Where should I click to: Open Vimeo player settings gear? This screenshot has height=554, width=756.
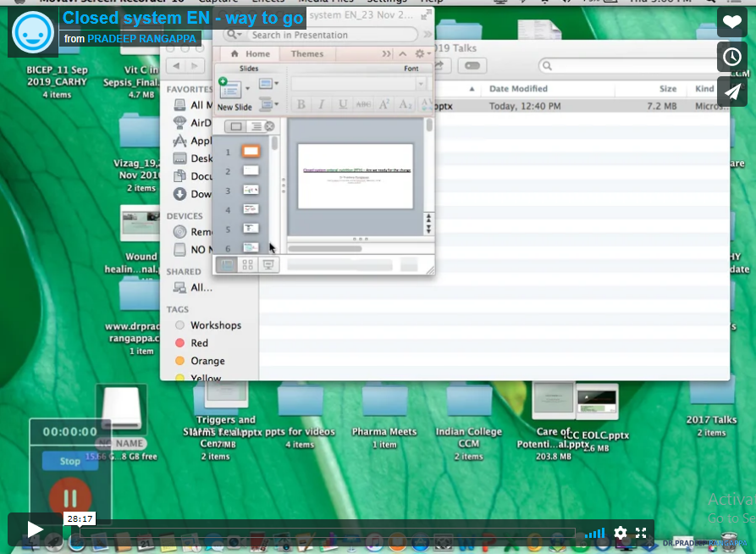tap(621, 533)
